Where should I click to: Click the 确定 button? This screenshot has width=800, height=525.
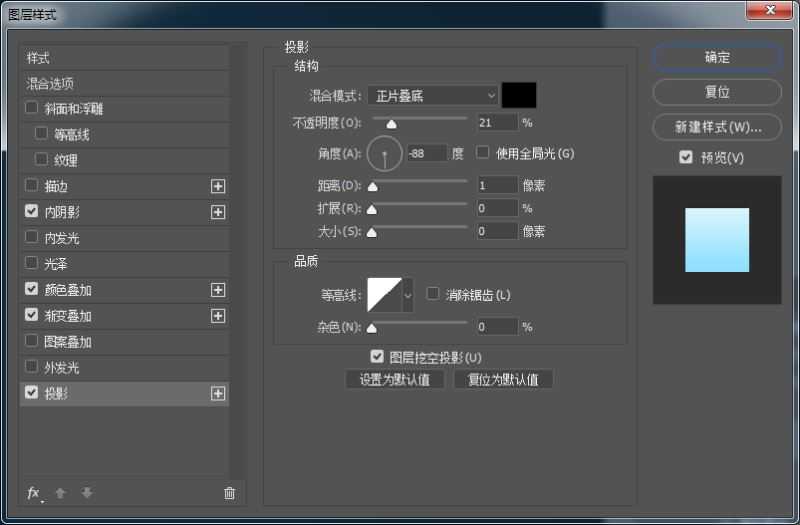tap(717, 57)
